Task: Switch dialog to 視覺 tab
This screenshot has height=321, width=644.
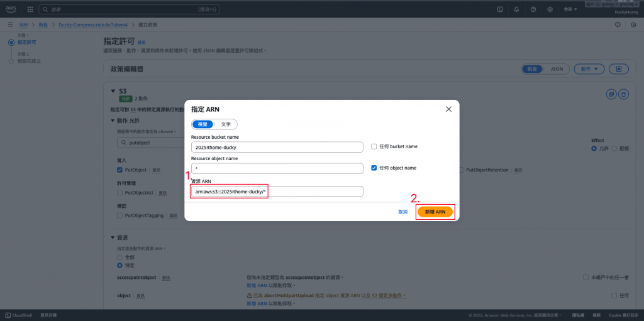Action: pyautogui.click(x=203, y=124)
